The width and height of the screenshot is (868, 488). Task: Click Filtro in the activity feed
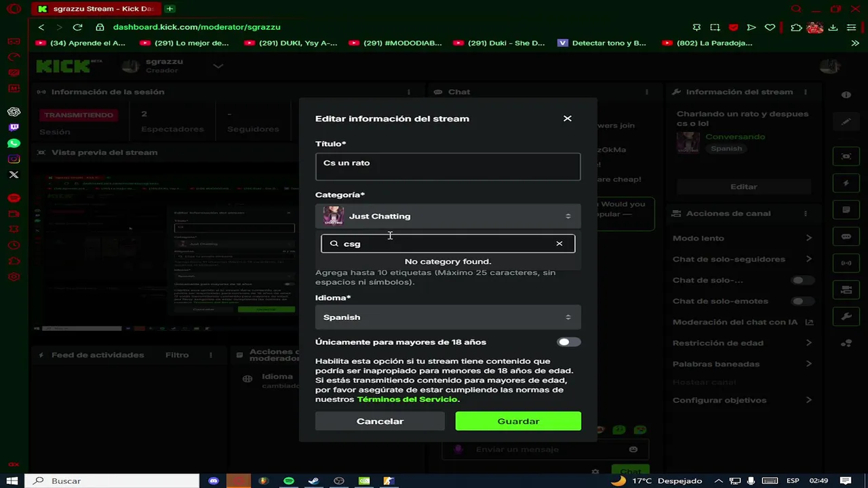(177, 355)
